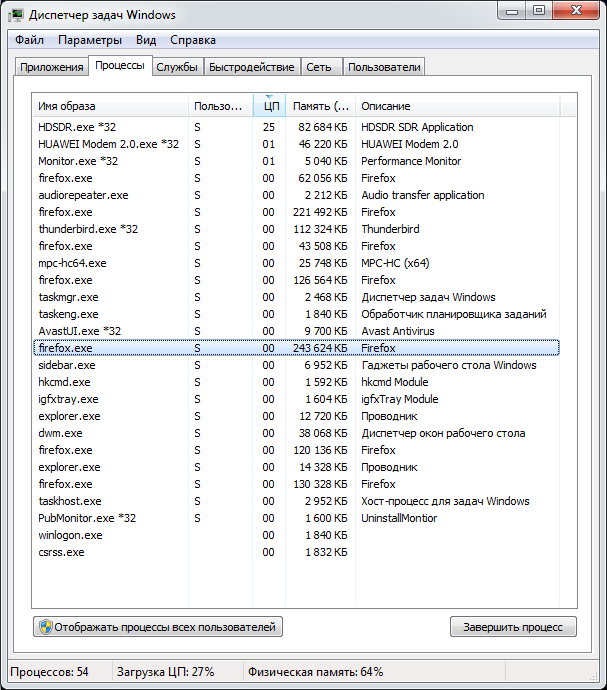The height and width of the screenshot is (690, 607).
Task: Click the Avast Antivirus description cell
Action: click(x=398, y=331)
